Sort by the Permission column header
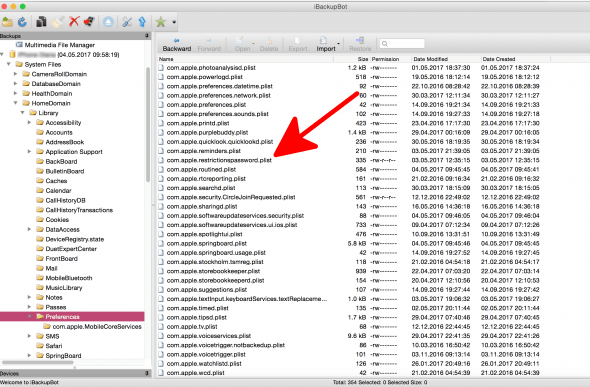 click(390, 59)
